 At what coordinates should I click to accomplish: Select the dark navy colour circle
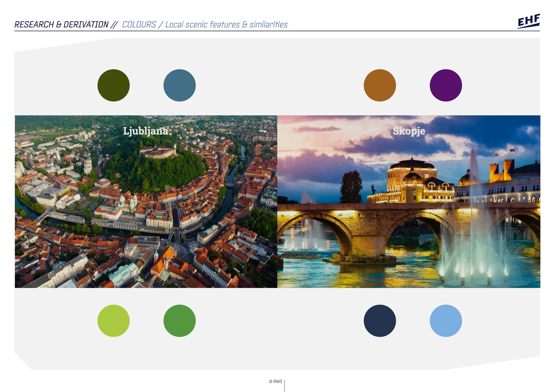[380, 321]
